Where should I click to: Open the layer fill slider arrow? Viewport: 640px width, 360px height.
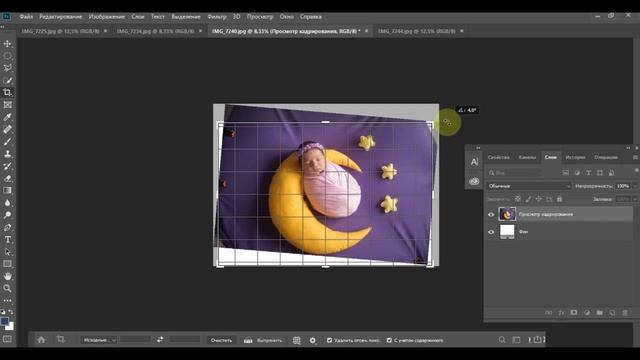point(635,199)
